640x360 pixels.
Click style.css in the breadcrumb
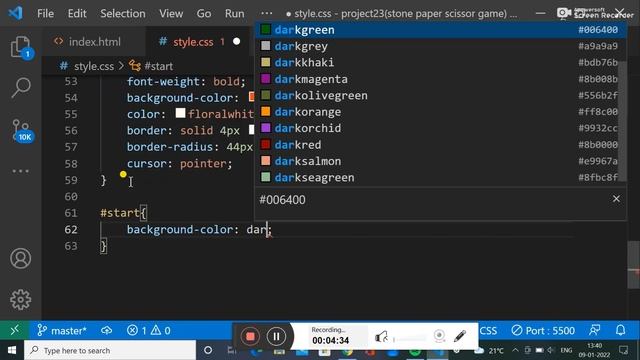pos(93,66)
